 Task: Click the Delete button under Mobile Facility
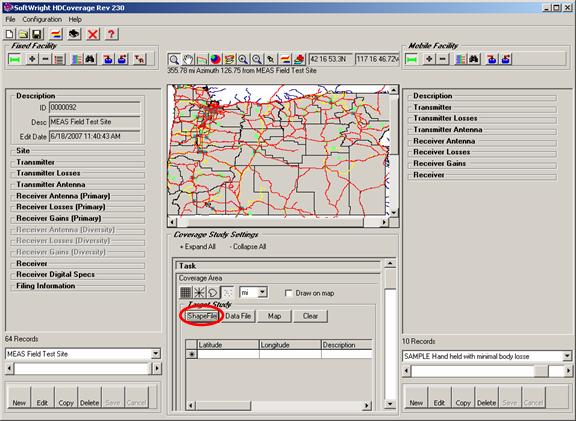click(x=486, y=397)
